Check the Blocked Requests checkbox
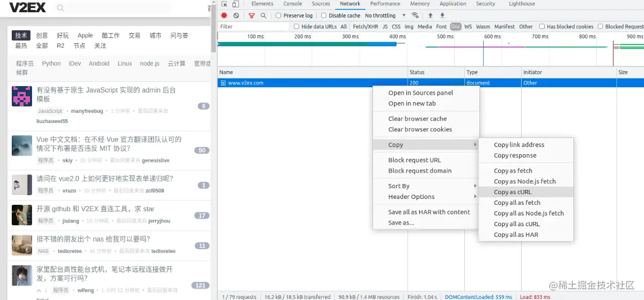This screenshot has height=300, width=644. [600, 26]
